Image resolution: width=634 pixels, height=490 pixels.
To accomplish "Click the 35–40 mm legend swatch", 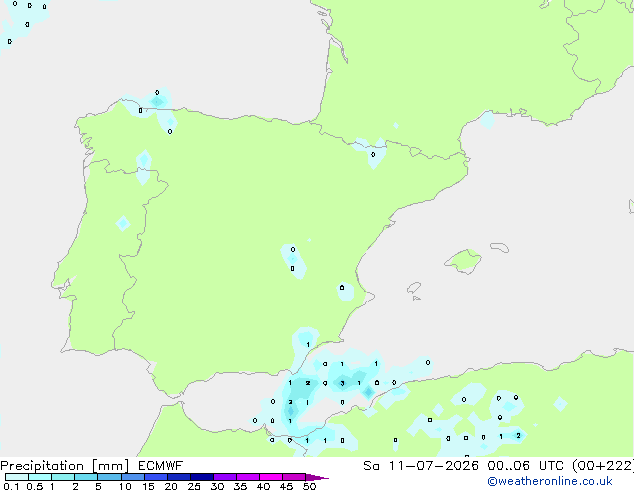I will pyautogui.click(x=248, y=477).
